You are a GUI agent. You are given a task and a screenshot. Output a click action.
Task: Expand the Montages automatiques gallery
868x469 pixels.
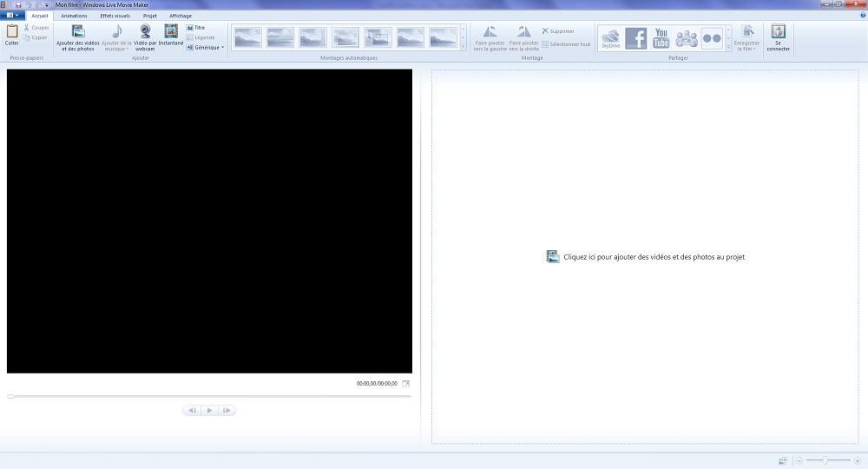pyautogui.click(x=464, y=47)
